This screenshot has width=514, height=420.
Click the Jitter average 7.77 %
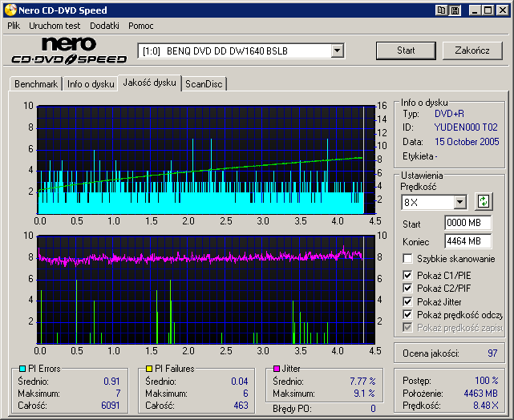pos(362,382)
